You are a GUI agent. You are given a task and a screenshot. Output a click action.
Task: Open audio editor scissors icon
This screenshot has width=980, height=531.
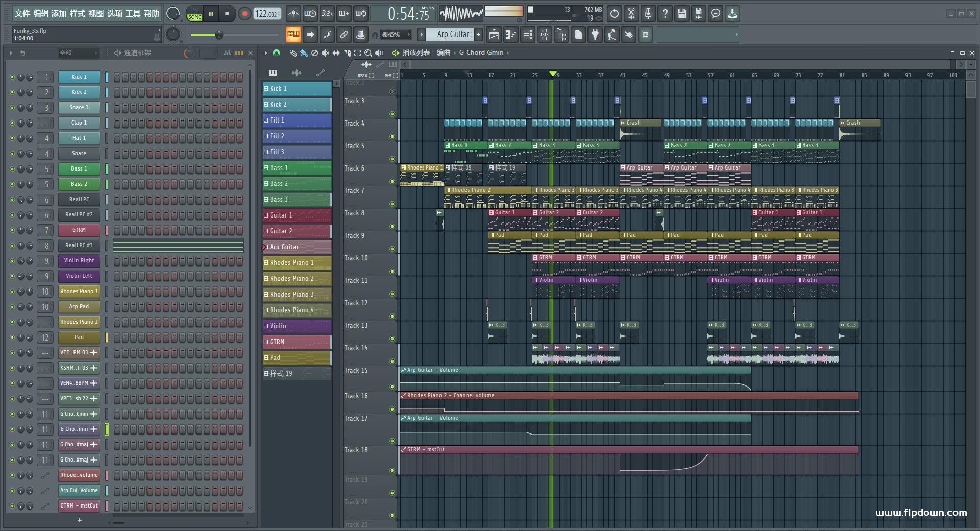[631, 14]
